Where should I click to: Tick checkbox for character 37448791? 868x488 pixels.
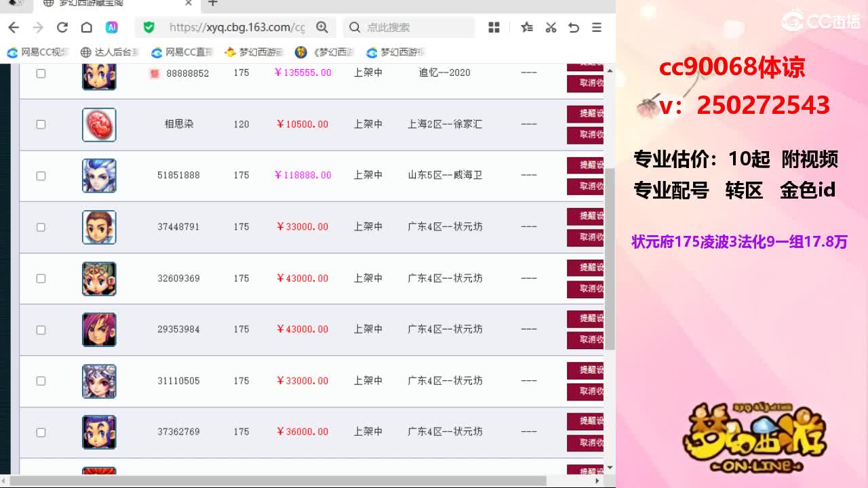[41, 227]
